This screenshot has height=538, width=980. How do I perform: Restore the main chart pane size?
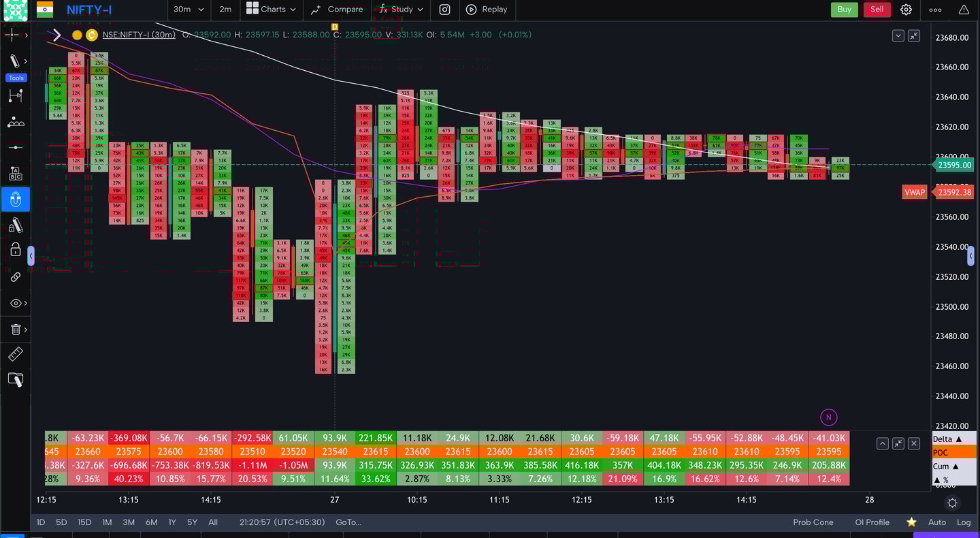click(x=914, y=35)
